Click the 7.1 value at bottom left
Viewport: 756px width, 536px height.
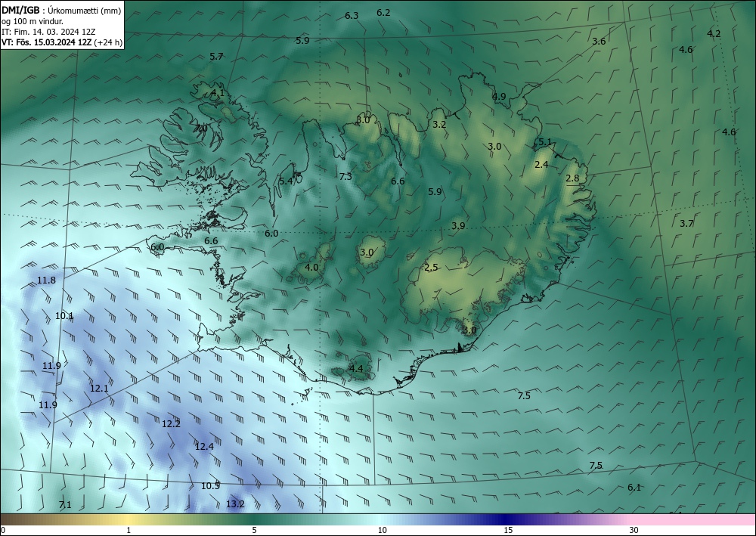coord(65,505)
